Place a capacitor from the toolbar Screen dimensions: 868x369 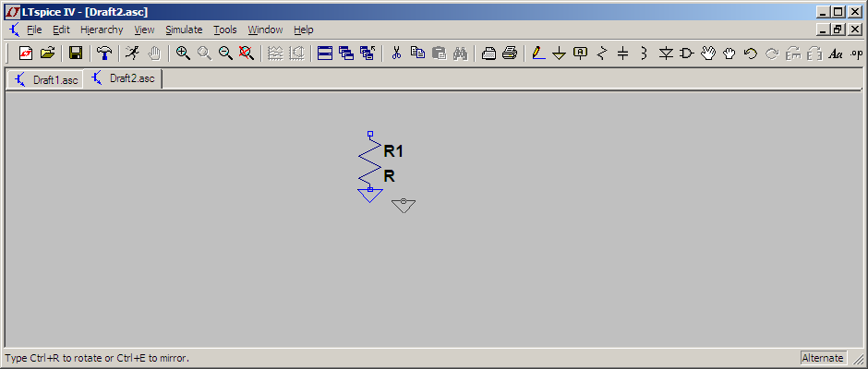click(622, 54)
